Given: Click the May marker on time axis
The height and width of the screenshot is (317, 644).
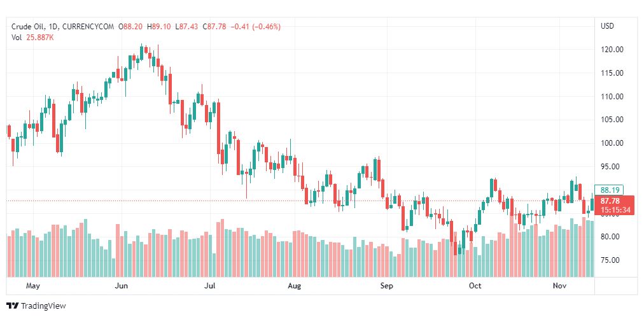Looking at the screenshot, I should point(33,286).
